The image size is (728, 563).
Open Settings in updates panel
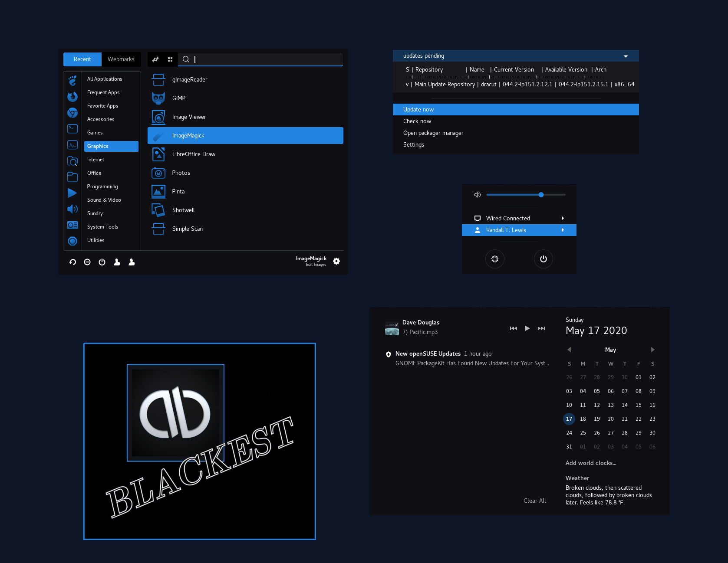pyautogui.click(x=516, y=145)
